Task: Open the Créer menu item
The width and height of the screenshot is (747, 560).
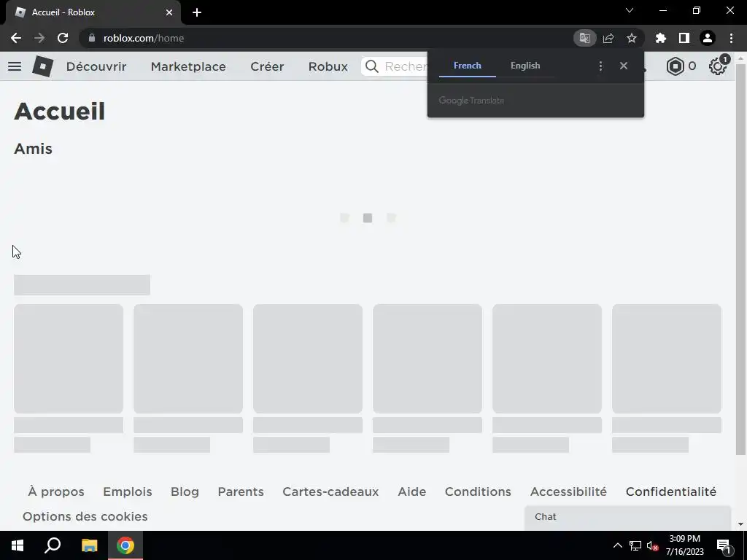Action: click(x=267, y=66)
